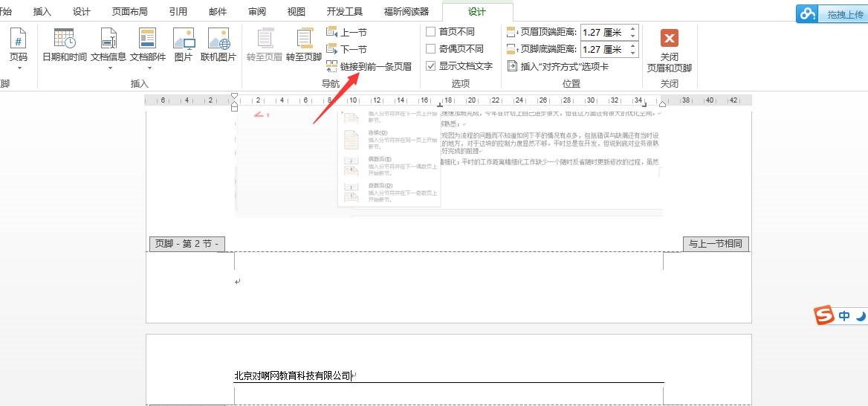Jump to Previous Section (上一节)

pos(346,32)
